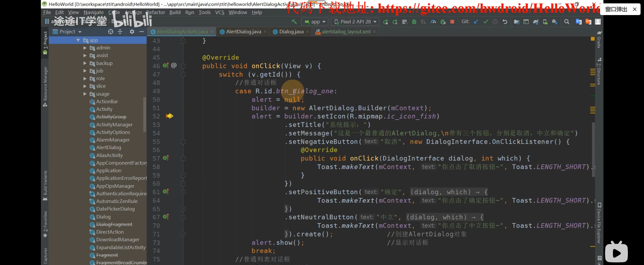The width and height of the screenshot is (644, 265).
Task: Expand the usage folder arrow
Action: (85, 94)
